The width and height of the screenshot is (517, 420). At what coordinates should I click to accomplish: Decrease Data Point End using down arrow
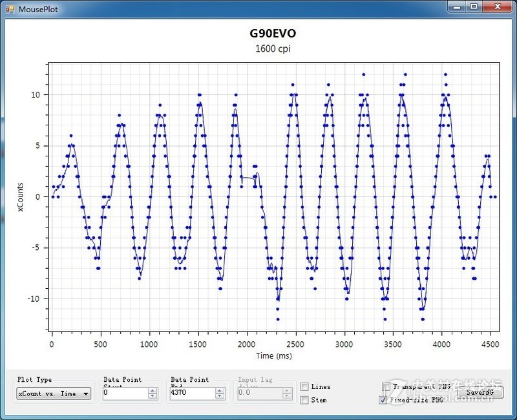(x=220, y=395)
